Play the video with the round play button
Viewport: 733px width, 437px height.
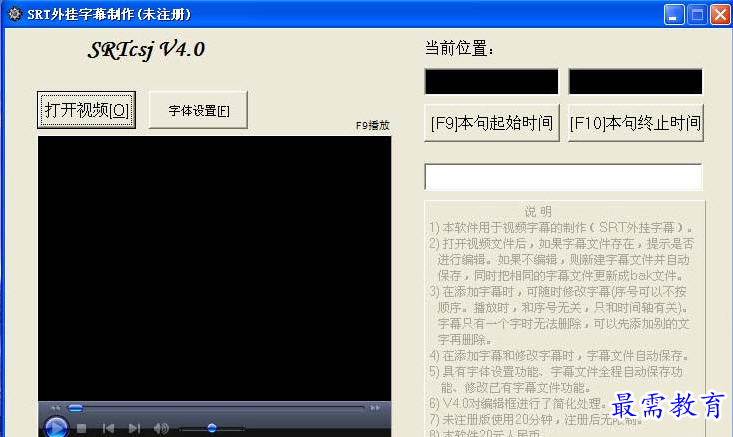pos(56,428)
